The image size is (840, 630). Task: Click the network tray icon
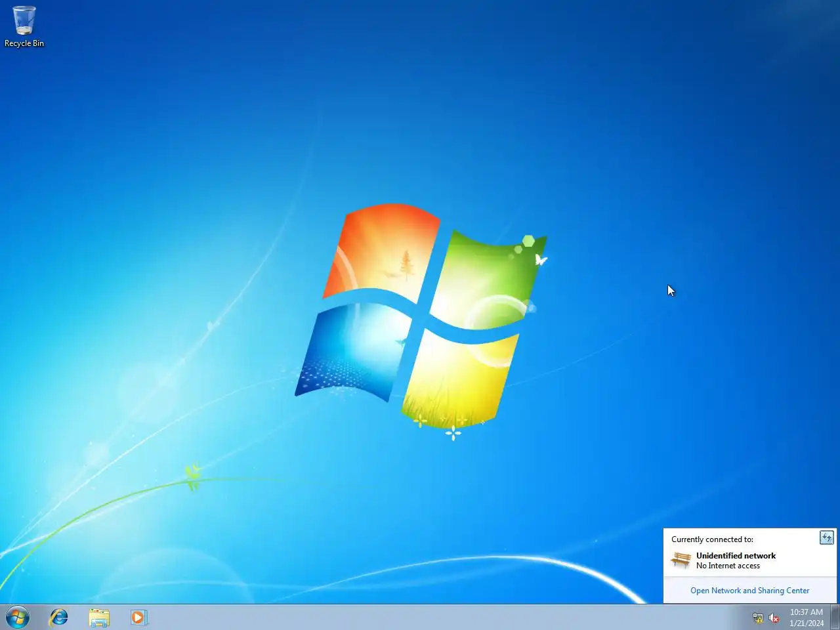(758, 618)
